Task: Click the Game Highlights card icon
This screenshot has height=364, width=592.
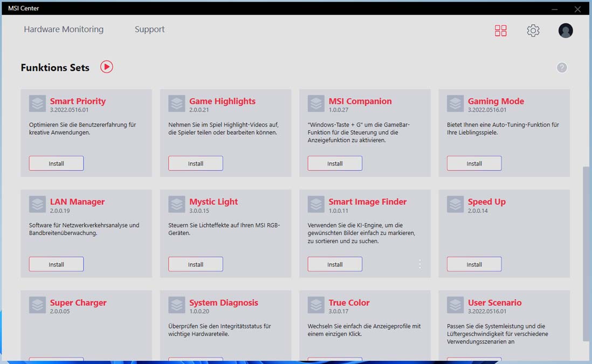Action: click(177, 104)
